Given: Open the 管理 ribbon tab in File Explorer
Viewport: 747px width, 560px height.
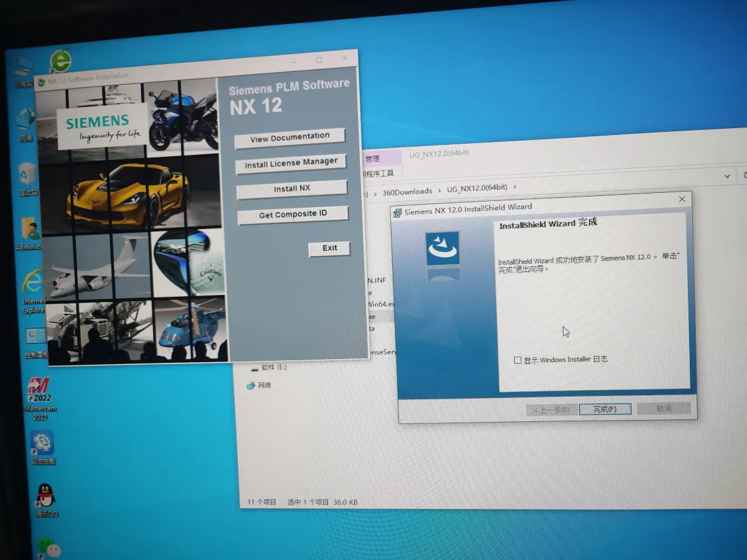Looking at the screenshot, I should coord(372,159).
